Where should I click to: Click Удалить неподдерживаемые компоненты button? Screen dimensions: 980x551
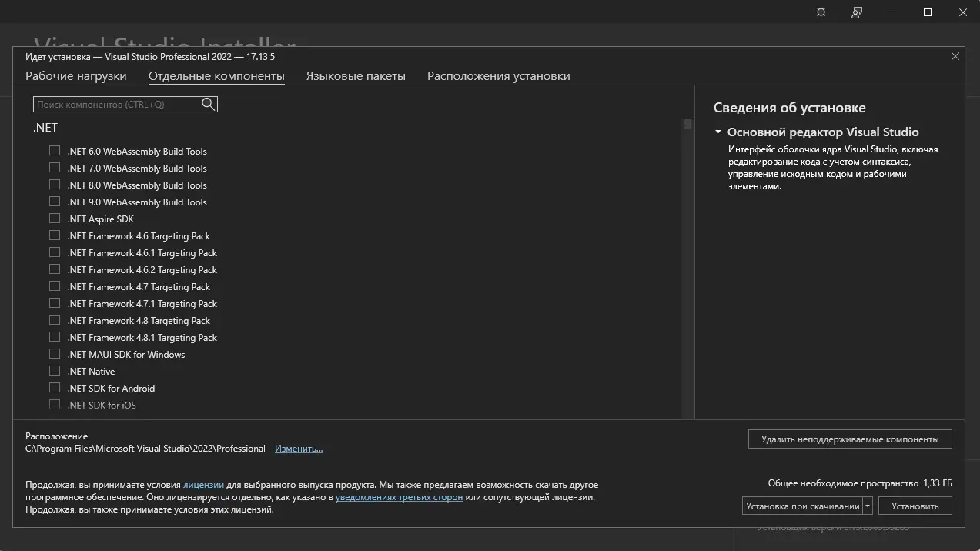click(849, 439)
